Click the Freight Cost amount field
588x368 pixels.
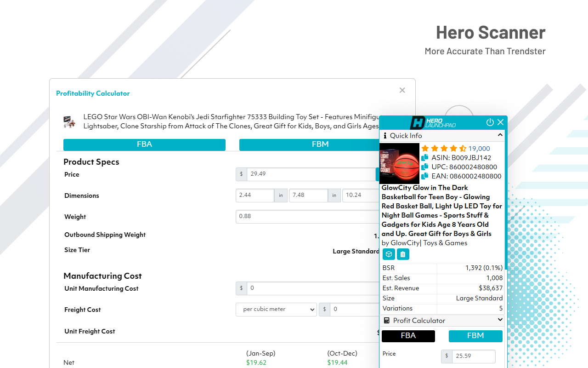coord(355,310)
